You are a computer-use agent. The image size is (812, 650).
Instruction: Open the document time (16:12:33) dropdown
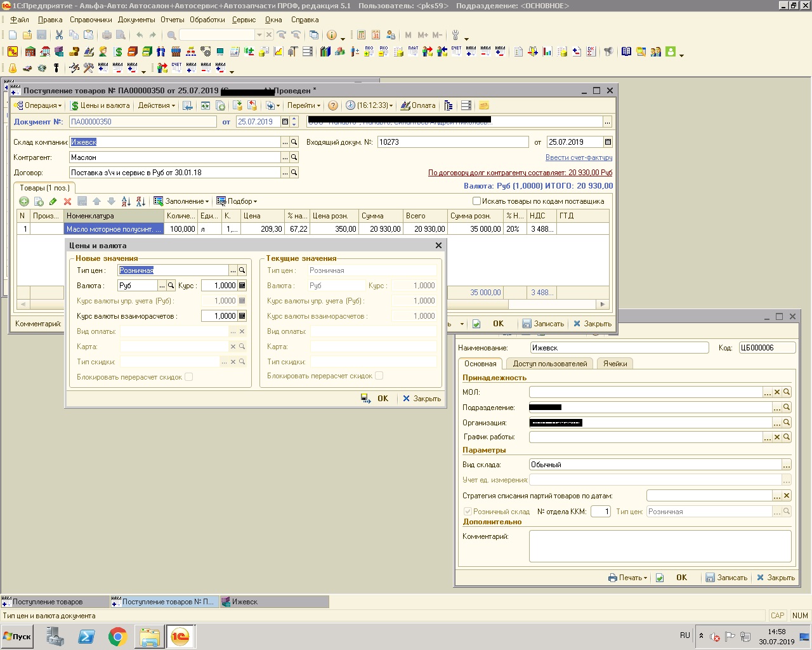[369, 105]
